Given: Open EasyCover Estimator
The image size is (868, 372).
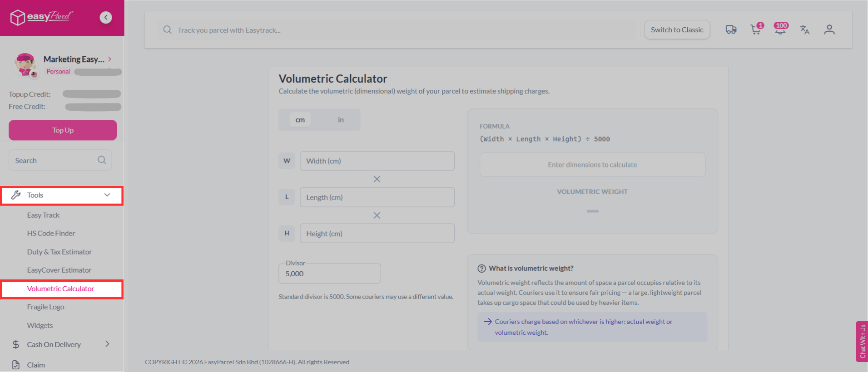Looking at the screenshot, I should pyautogui.click(x=59, y=270).
